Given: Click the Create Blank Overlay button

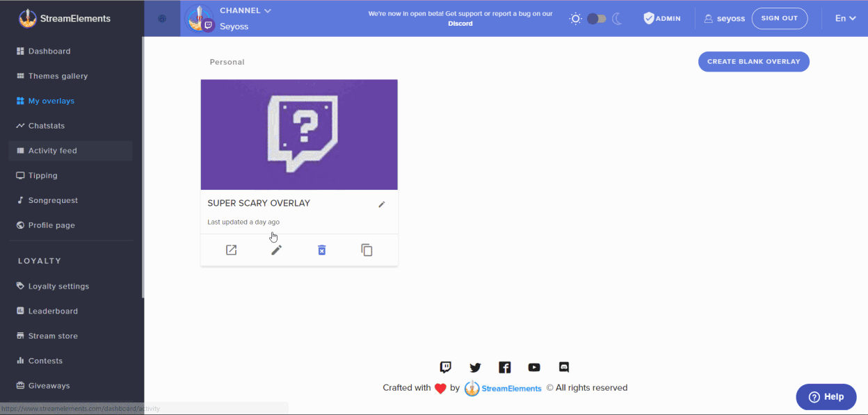Looking at the screenshot, I should (x=753, y=61).
